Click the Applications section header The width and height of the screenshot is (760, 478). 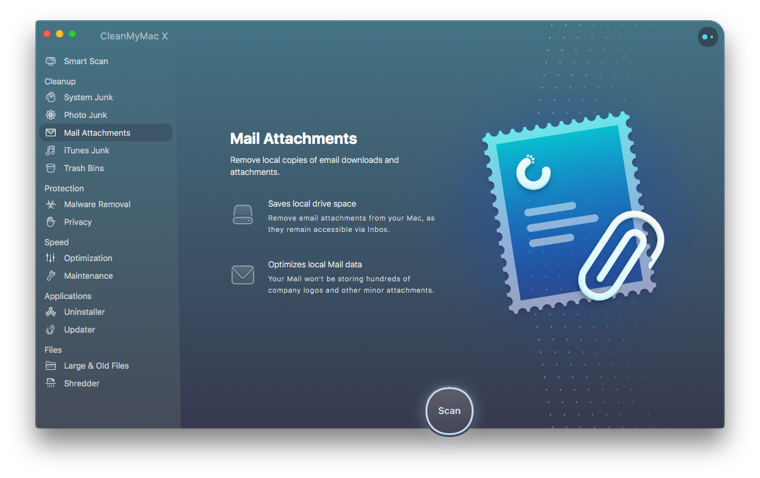pos(68,296)
